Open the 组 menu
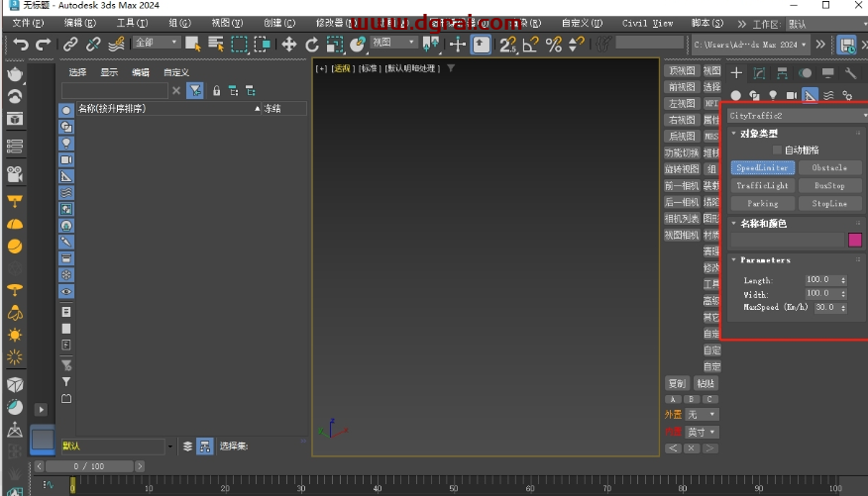The width and height of the screenshot is (868, 496). [x=180, y=23]
